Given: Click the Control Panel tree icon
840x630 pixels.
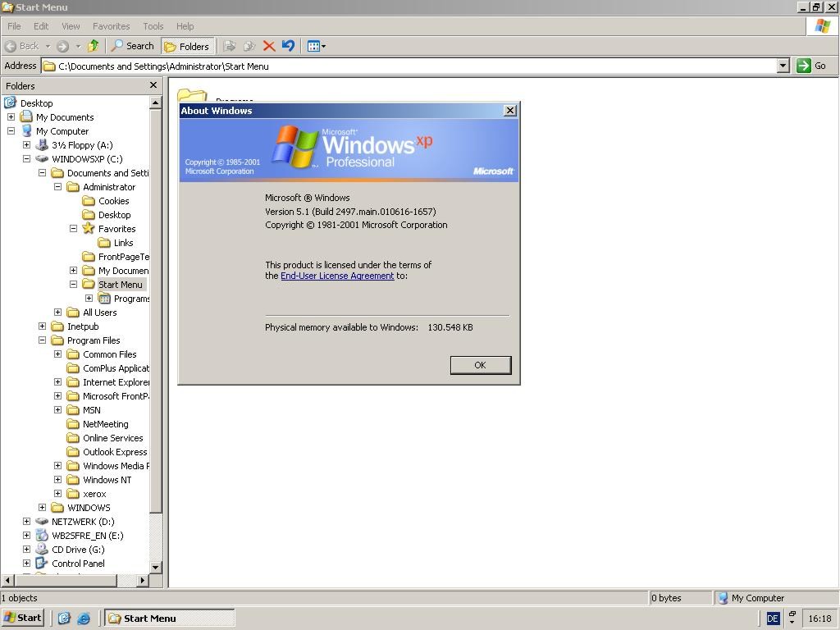Looking at the screenshot, I should (x=42, y=563).
